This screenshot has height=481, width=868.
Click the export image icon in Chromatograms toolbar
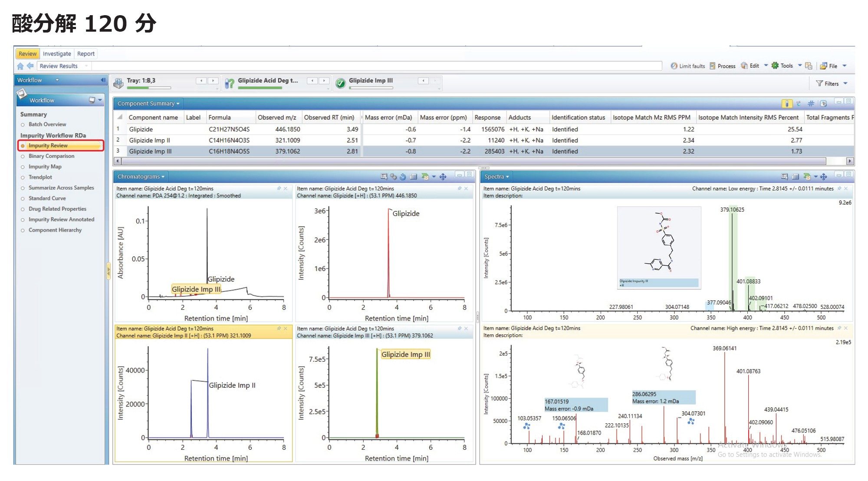point(425,177)
